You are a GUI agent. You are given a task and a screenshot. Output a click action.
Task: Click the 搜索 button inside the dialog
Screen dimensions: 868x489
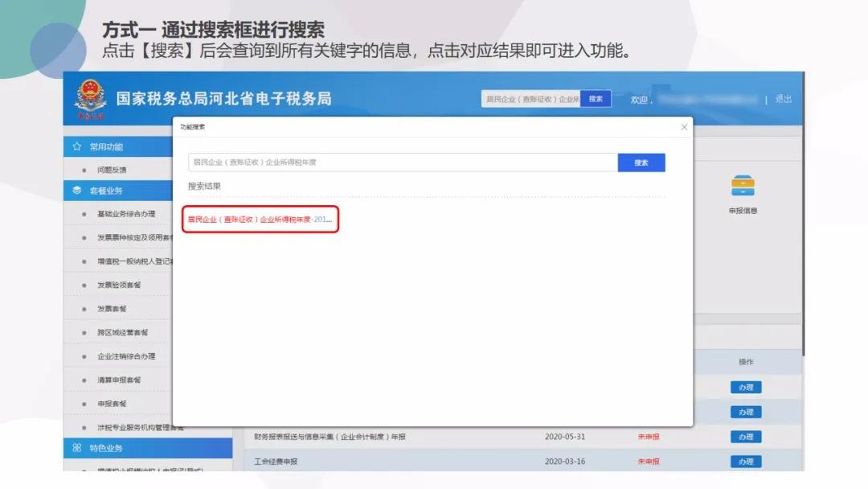coord(641,162)
